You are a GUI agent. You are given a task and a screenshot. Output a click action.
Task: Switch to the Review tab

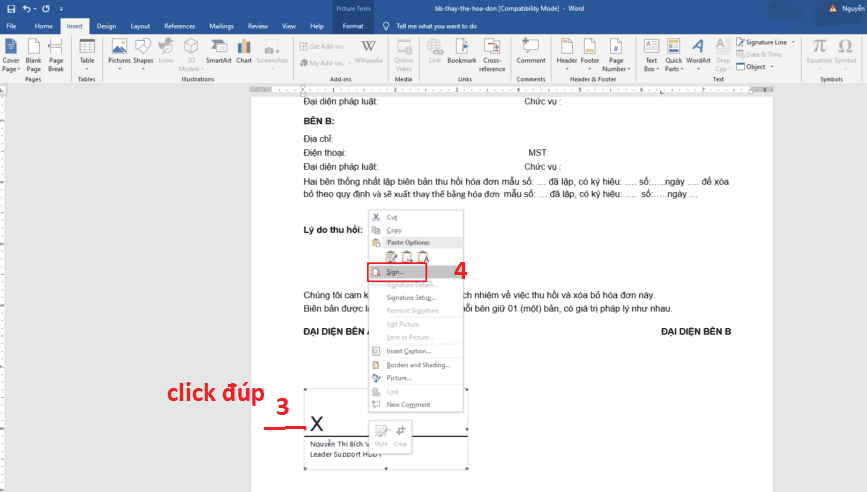click(x=258, y=26)
